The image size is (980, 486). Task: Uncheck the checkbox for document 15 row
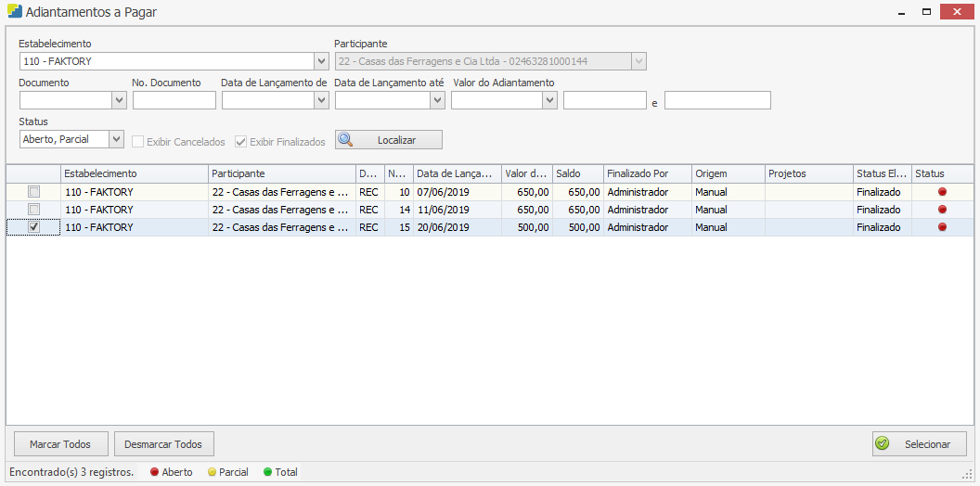point(34,227)
